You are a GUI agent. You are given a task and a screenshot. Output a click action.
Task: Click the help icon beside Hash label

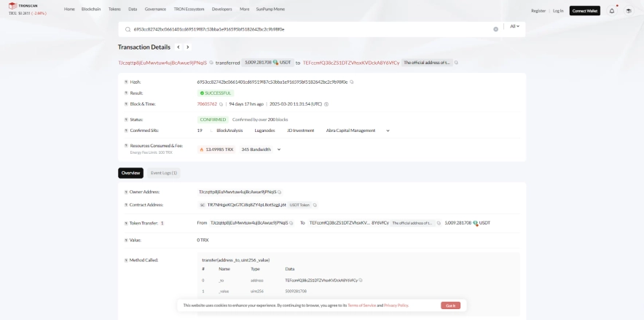click(125, 82)
